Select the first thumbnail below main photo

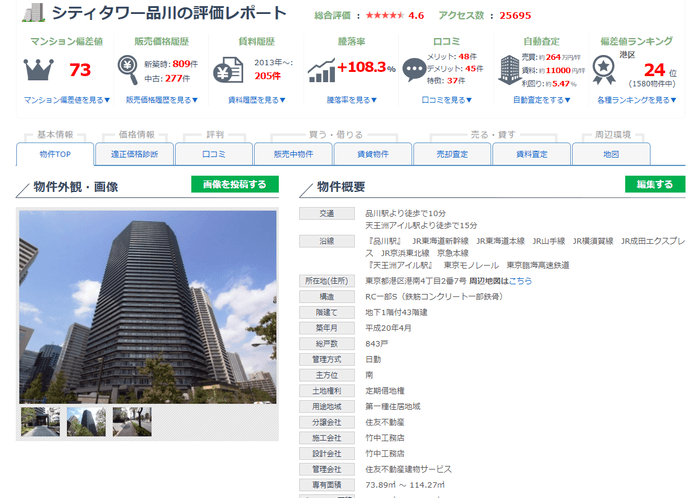click(41, 421)
